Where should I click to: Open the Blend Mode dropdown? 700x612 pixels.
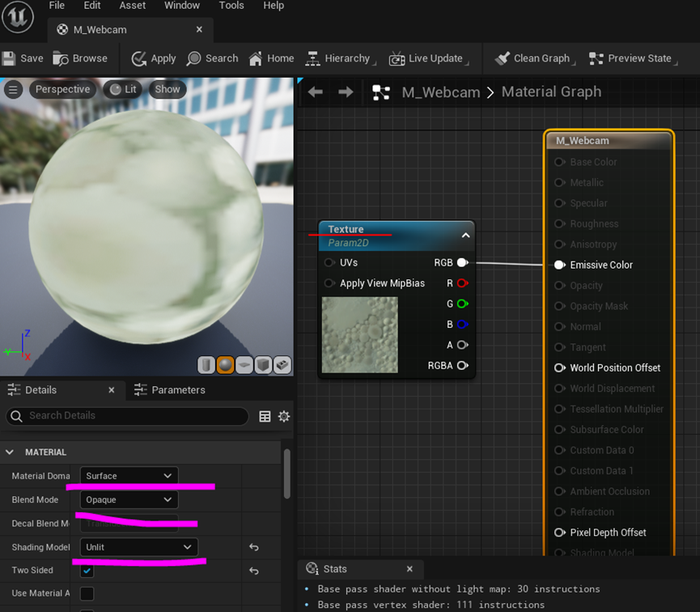[x=128, y=499]
